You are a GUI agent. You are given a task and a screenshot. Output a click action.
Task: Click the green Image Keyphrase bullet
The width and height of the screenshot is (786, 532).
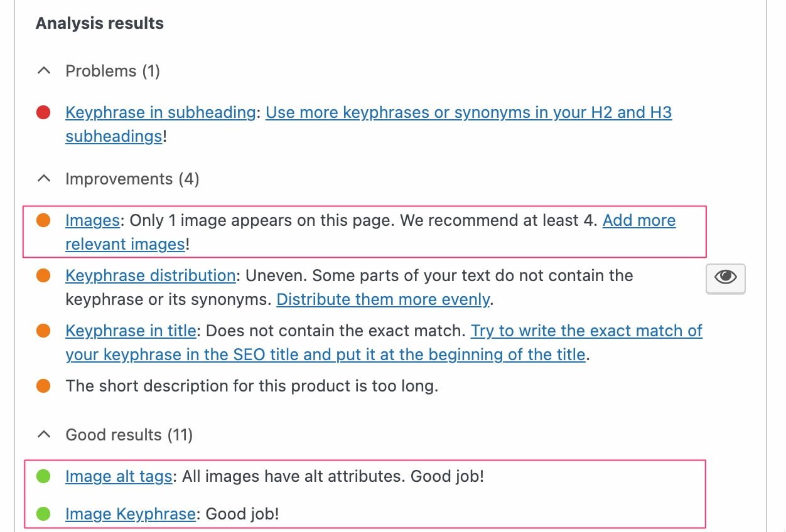[x=43, y=514]
